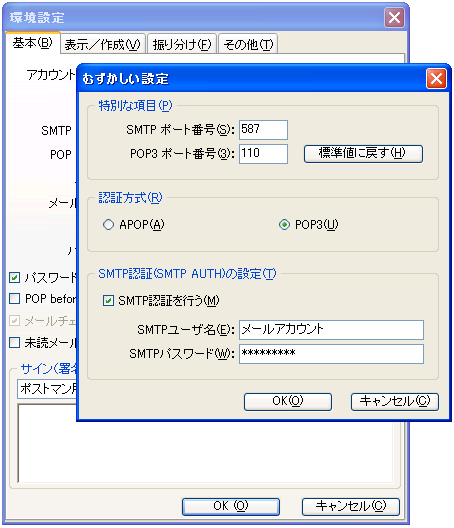Open the 表示／作成(V) tab

[x=102, y=44]
